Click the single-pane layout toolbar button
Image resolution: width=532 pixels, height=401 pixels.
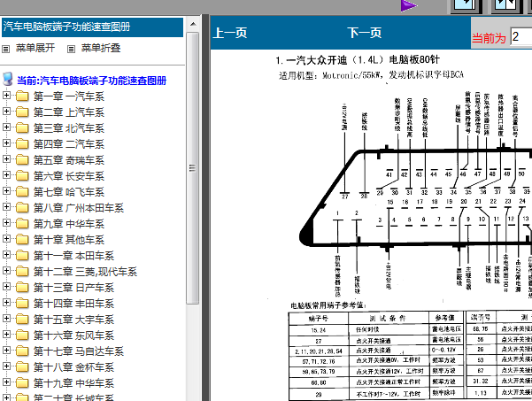click(466, 6)
